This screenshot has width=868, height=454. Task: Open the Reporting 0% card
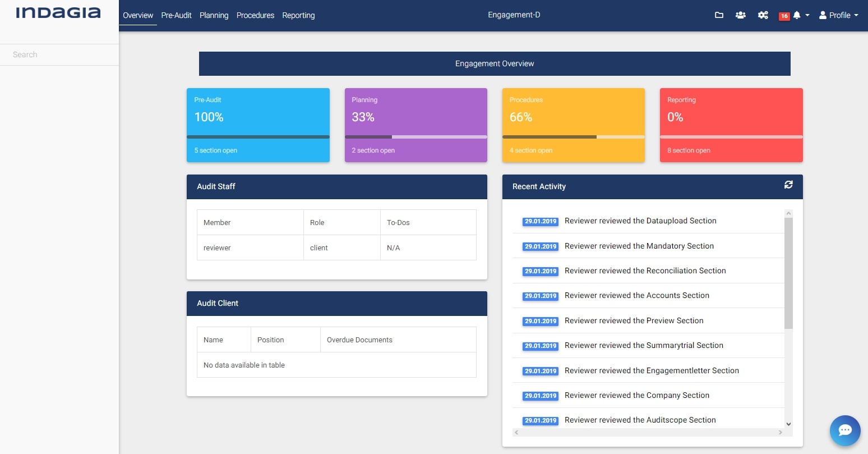tap(731, 118)
